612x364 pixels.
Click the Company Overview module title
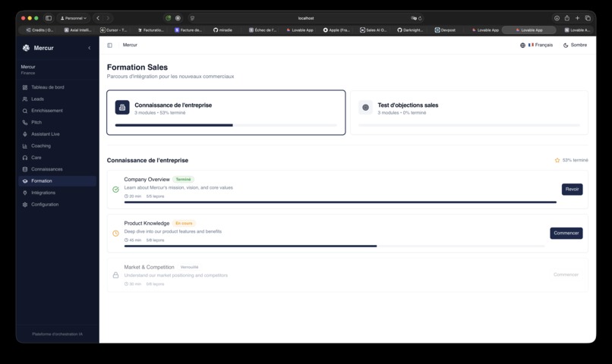click(x=147, y=179)
